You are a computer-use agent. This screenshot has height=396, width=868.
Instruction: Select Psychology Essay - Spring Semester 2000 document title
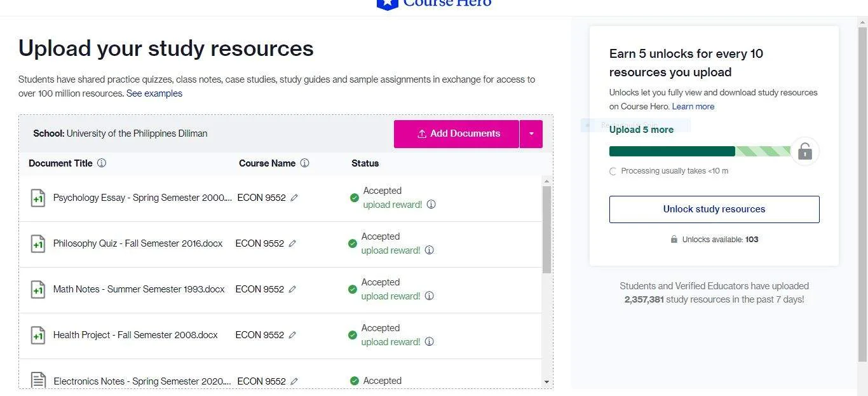pyautogui.click(x=143, y=198)
